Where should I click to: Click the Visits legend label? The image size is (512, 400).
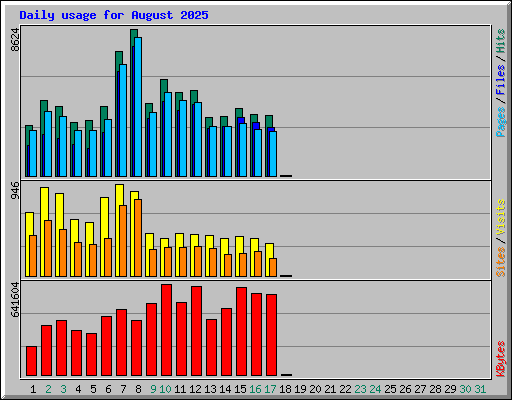click(500, 217)
